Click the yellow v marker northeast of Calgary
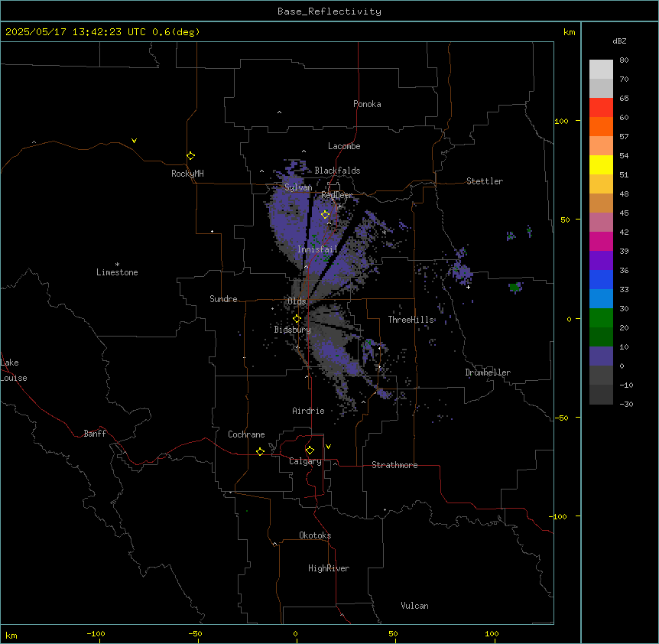The height and width of the screenshot is (644, 659). (328, 447)
